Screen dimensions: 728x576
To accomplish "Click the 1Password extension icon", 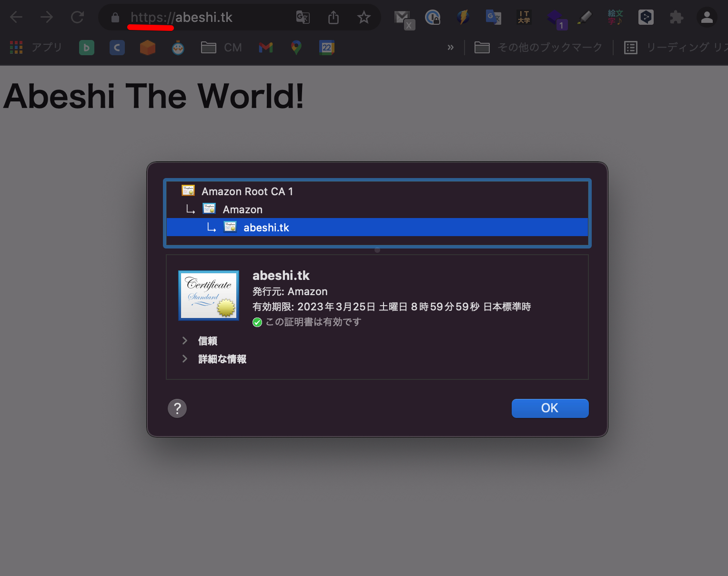I will click(433, 17).
